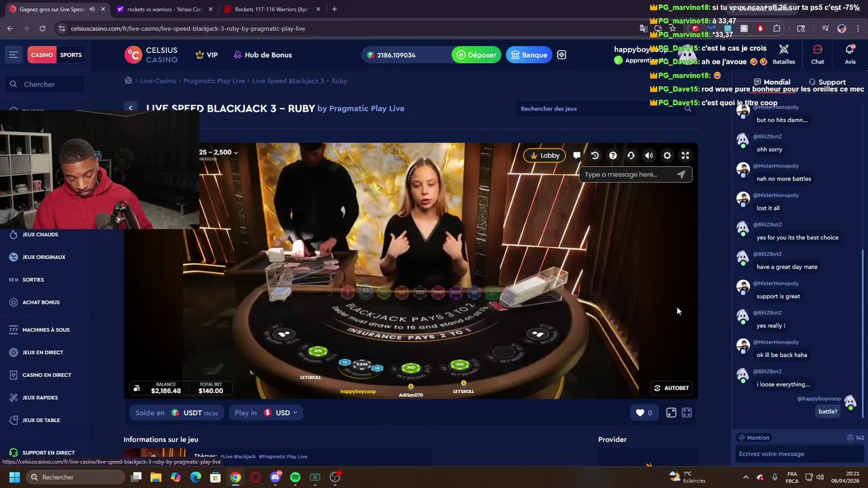Open the hamburger menu beside CASINO

[13, 55]
